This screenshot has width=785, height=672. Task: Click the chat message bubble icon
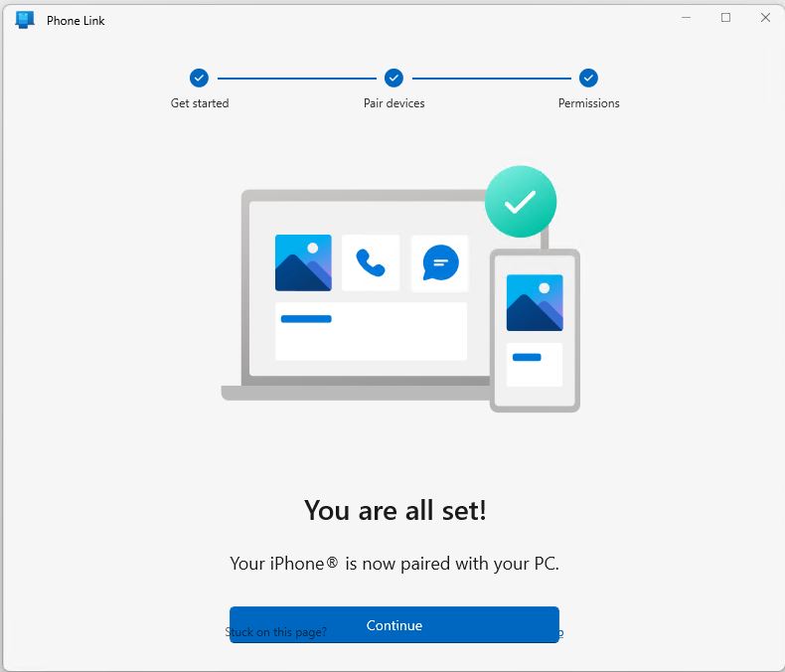(439, 262)
